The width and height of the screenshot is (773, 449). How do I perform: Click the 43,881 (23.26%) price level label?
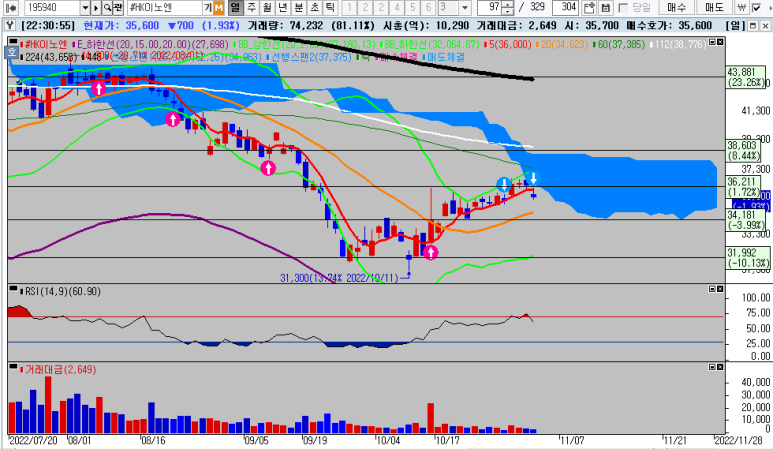coord(746,77)
